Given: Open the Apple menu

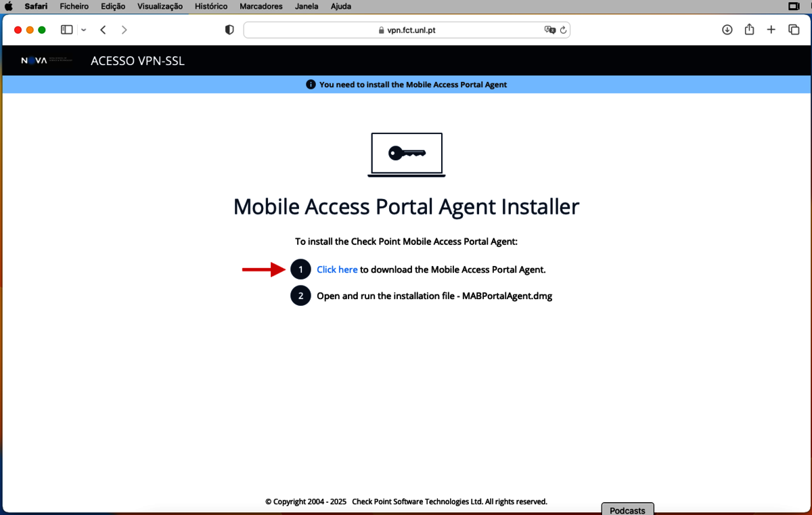Looking at the screenshot, I should click(9, 6).
